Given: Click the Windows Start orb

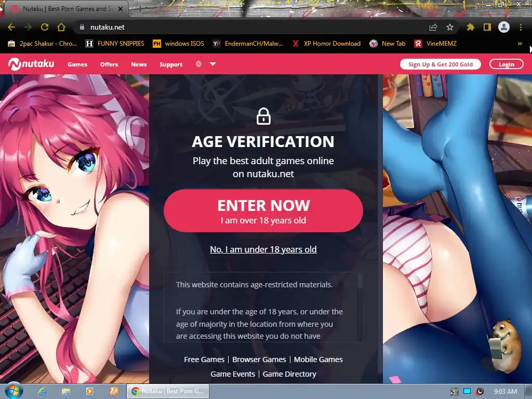Looking at the screenshot, I should [14, 391].
